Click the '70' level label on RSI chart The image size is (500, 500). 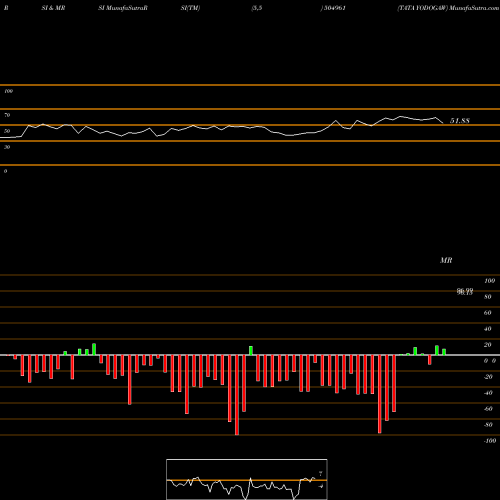[7, 115]
